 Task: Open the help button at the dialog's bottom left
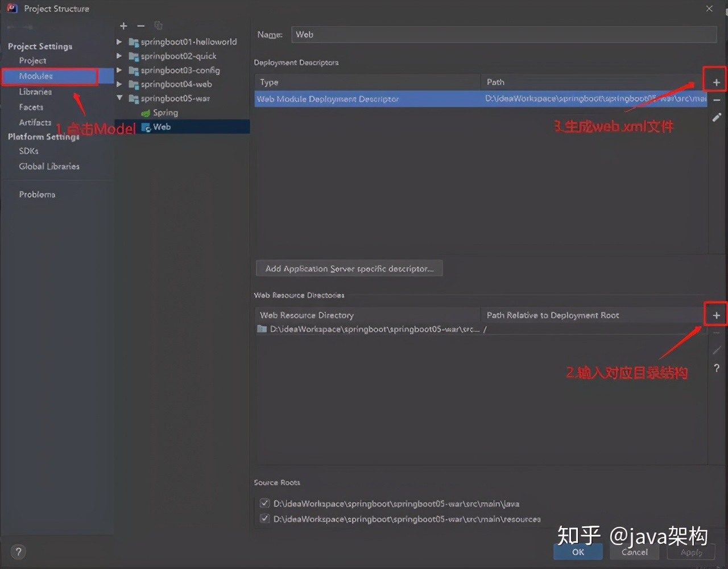click(x=18, y=551)
